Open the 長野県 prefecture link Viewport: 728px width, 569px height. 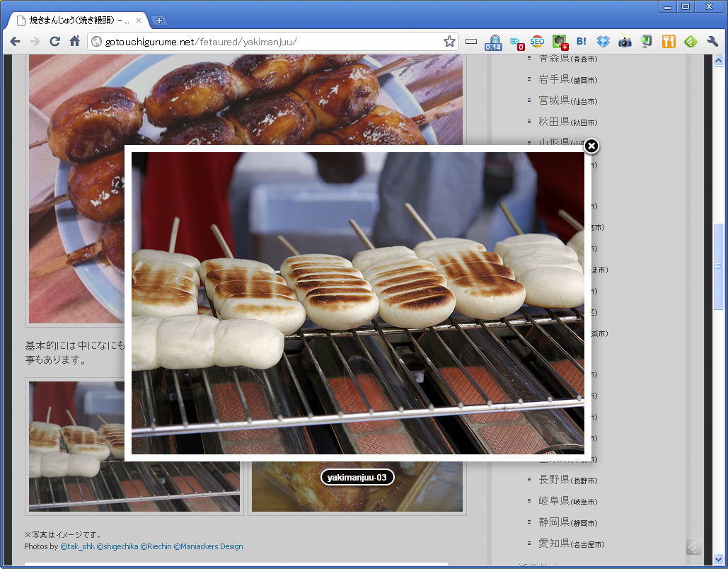[x=554, y=480]
